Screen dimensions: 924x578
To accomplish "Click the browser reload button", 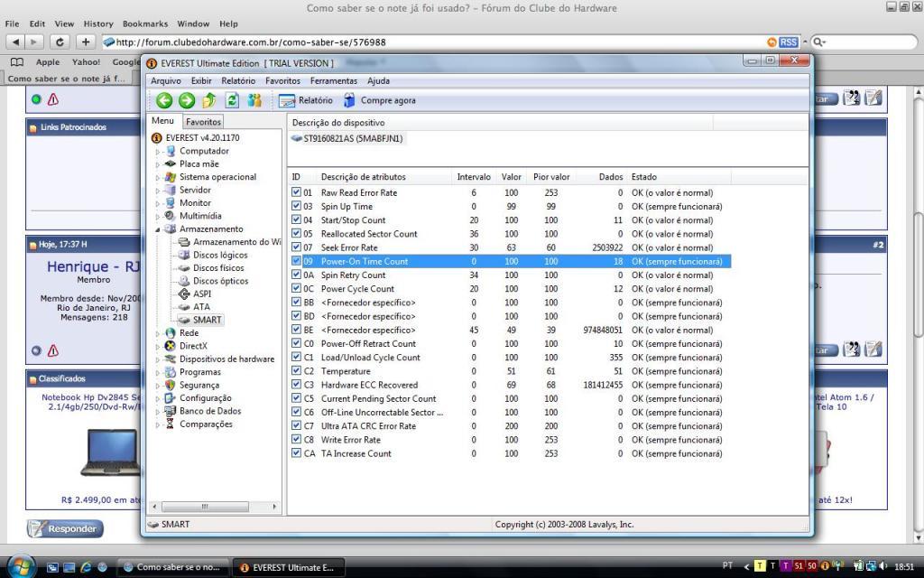I will pos(60,42).
